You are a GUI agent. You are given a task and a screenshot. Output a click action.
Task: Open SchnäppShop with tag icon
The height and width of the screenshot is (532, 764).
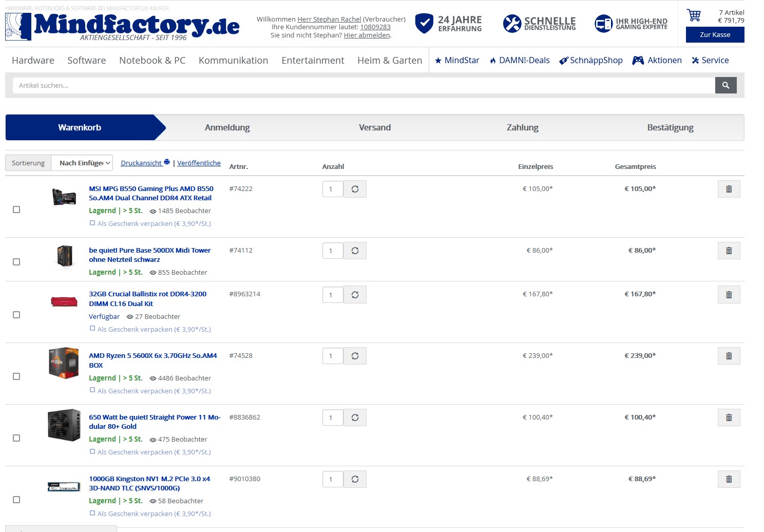[591, 60]
